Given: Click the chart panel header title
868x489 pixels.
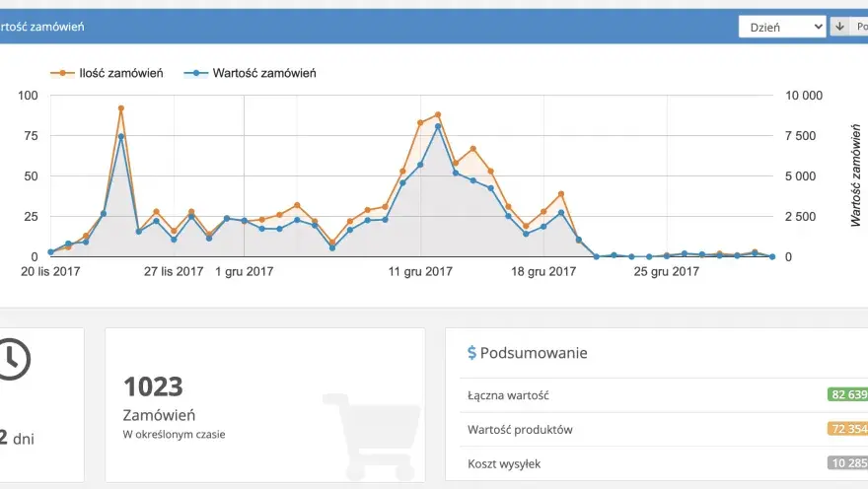Looking at the screenshot, I should (42, 27).
